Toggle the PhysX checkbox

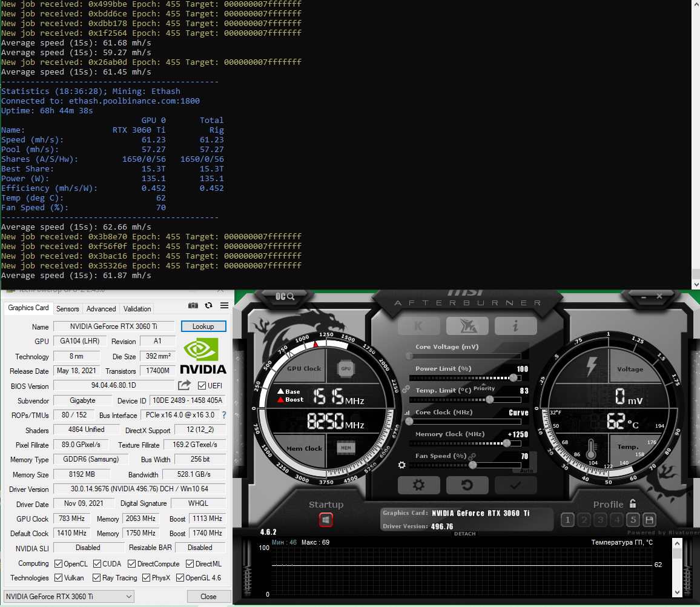coord(146,577)
